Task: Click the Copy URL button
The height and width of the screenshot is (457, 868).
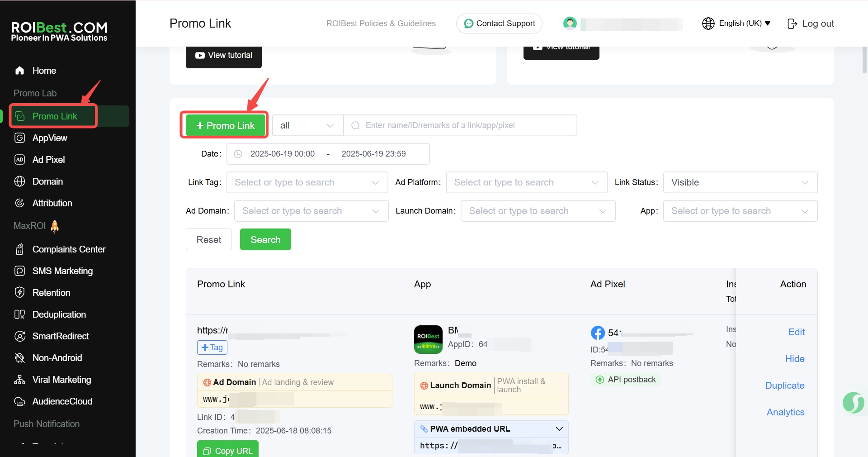Action: [228, 449]
